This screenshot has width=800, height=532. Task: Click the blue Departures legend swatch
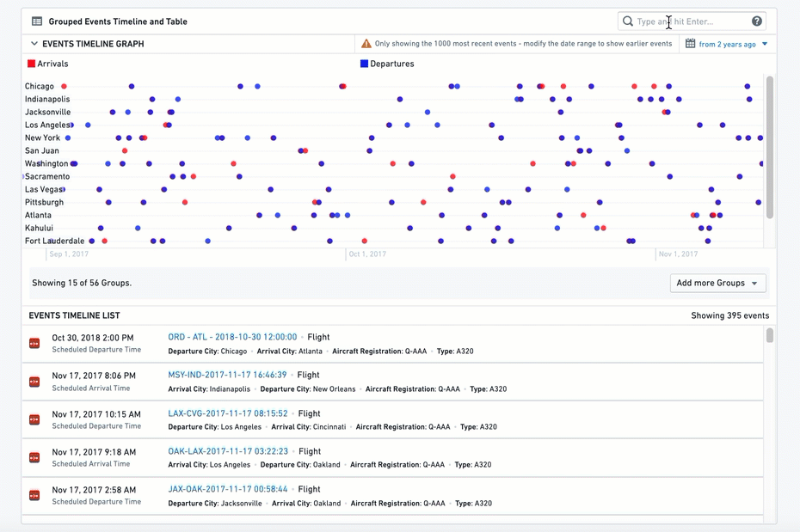tap(364, 64)
